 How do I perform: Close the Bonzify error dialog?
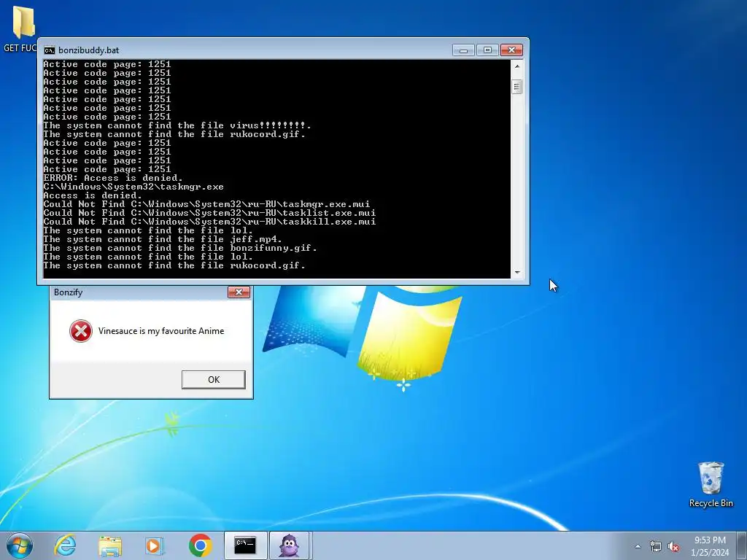pyautogui.click(x=239, y=292)
